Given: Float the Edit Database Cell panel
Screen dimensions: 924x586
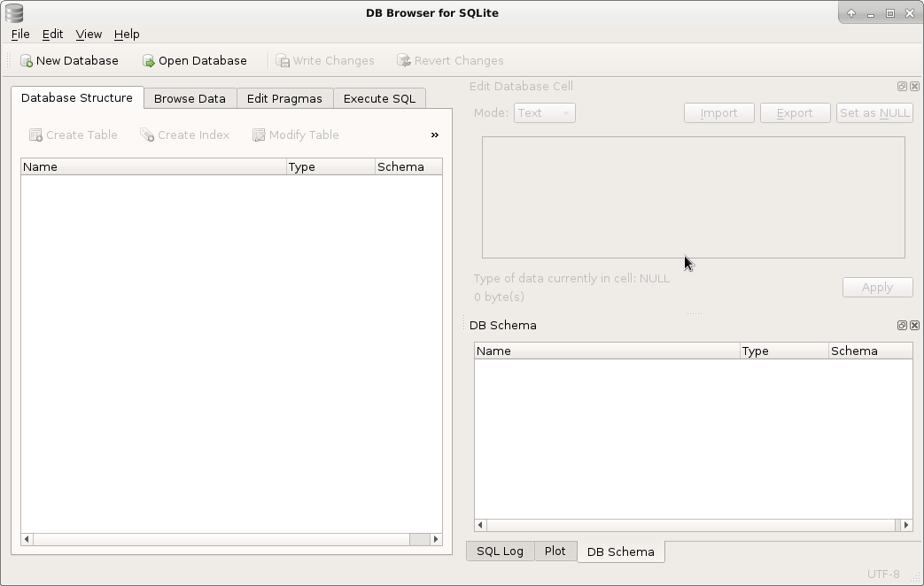Looking at the screenshot, I should (x=902, y=87).
